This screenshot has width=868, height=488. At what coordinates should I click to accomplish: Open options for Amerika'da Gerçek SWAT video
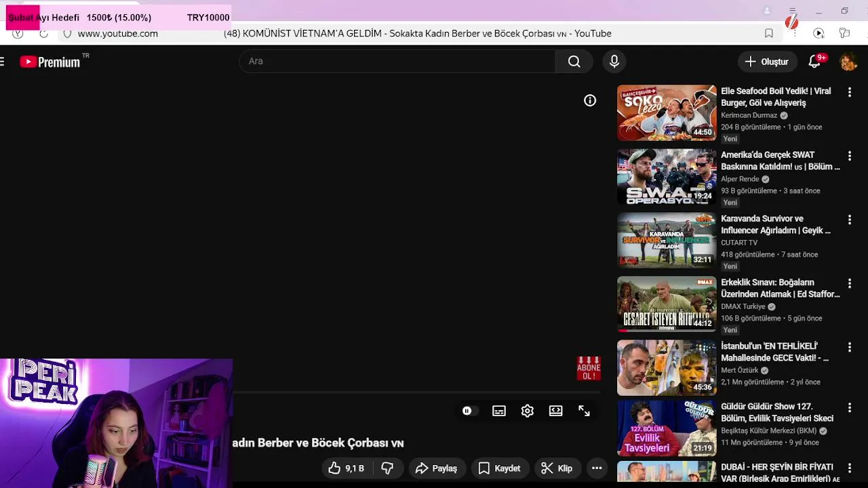[850, 156]
